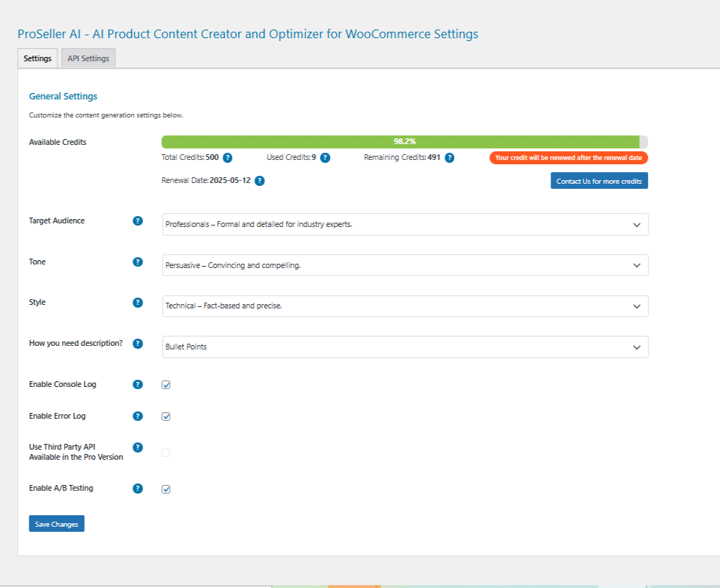Toggle the Enable A/B Testing checkbox
The image size is (720, 588).
[166, 489]
